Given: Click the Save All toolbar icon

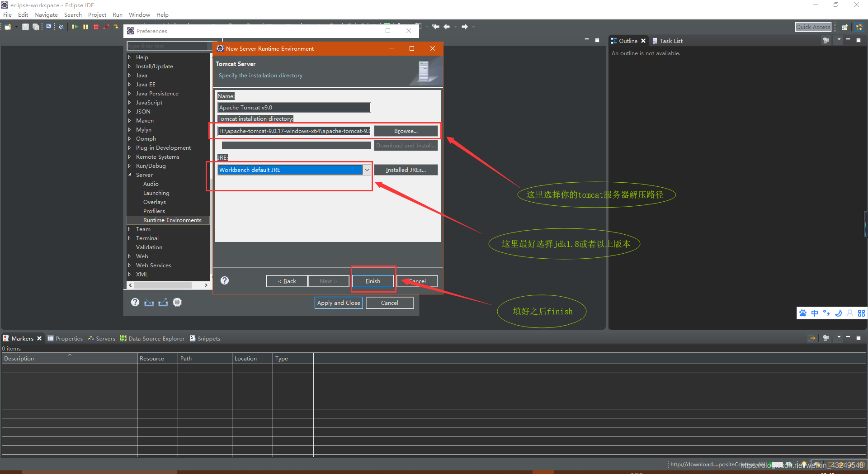Looking at the screenshot, I should click(x=36, y=27).
